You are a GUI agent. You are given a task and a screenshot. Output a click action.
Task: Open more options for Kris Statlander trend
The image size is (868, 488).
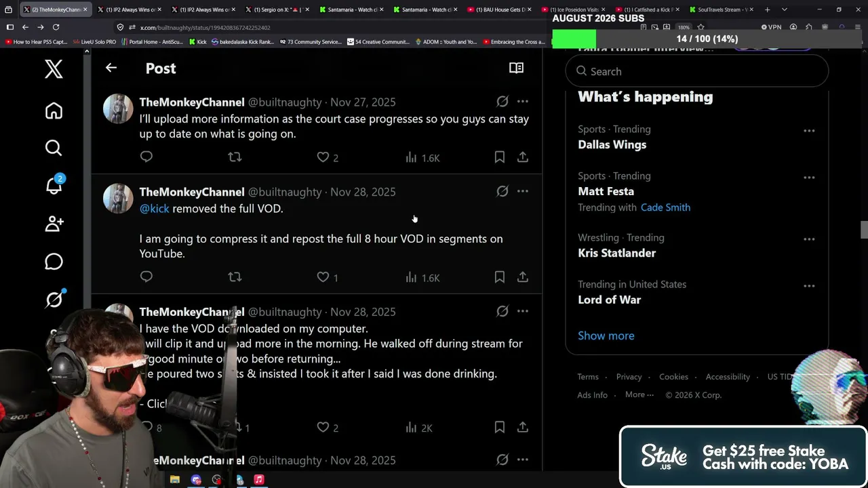coord(809,239)
